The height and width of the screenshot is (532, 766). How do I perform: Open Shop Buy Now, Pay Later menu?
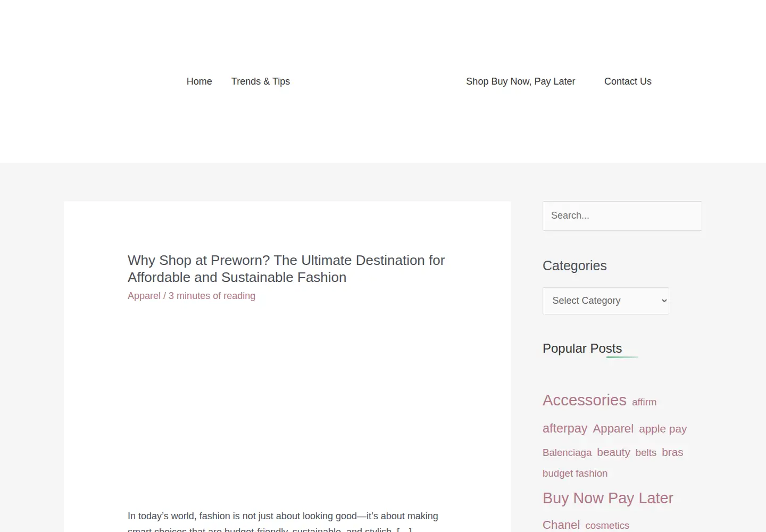tap(521, 81)
